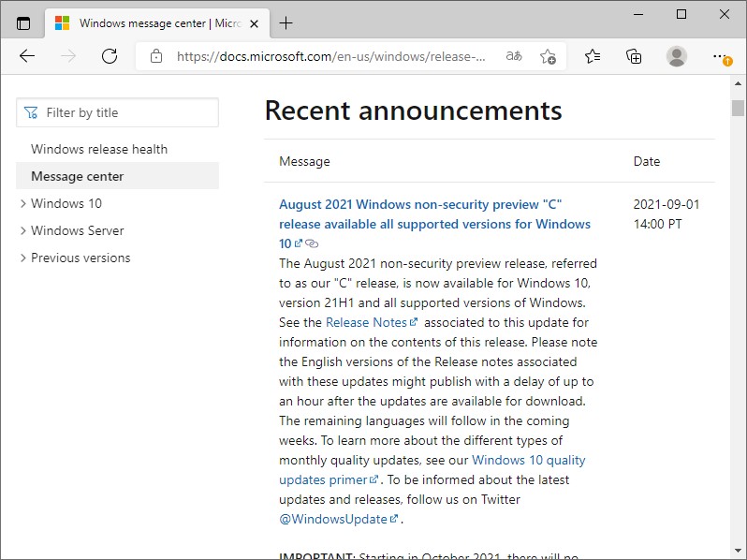This screenshot has width=747, height=560.
Task: Close the Edge browser window
Action: [x=725, y=14]
